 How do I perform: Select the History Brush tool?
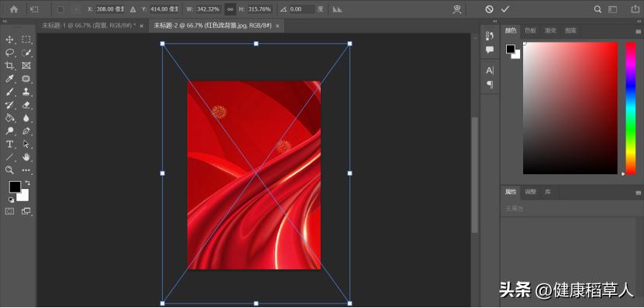coord(9,105)
